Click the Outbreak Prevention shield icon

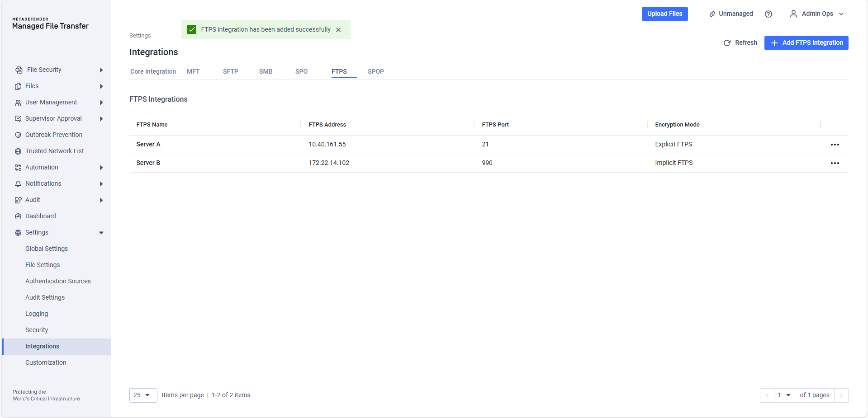[18, 135]
